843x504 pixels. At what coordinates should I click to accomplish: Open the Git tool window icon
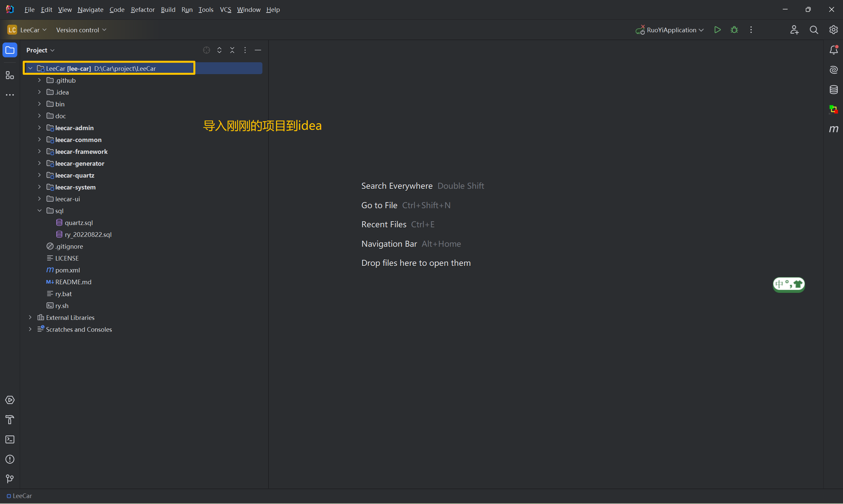tap(10, 479)
